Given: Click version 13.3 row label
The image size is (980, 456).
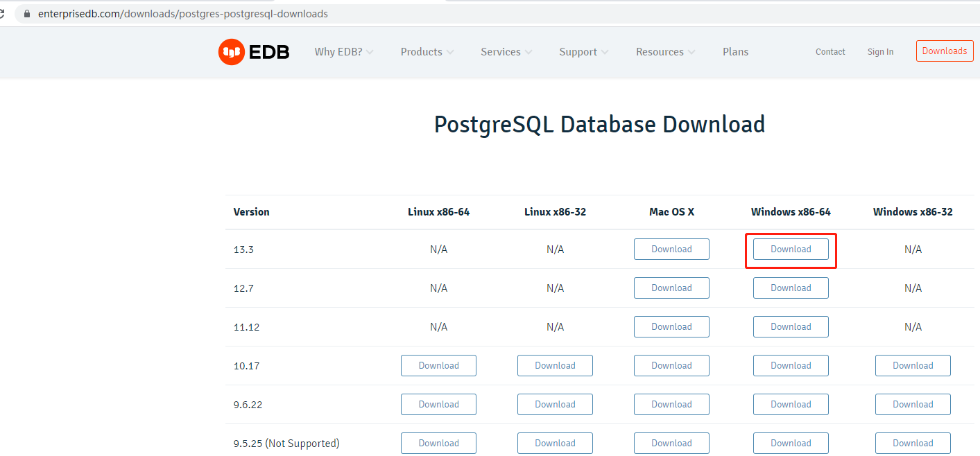Looking at the screenshot, I should click(243, 249).
